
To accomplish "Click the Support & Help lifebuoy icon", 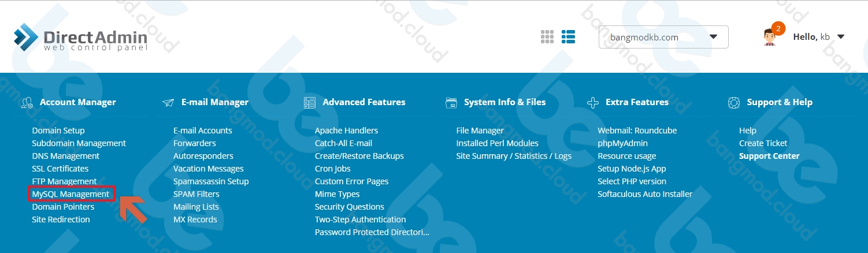I will pyautogui.click(x=734, y=103).
